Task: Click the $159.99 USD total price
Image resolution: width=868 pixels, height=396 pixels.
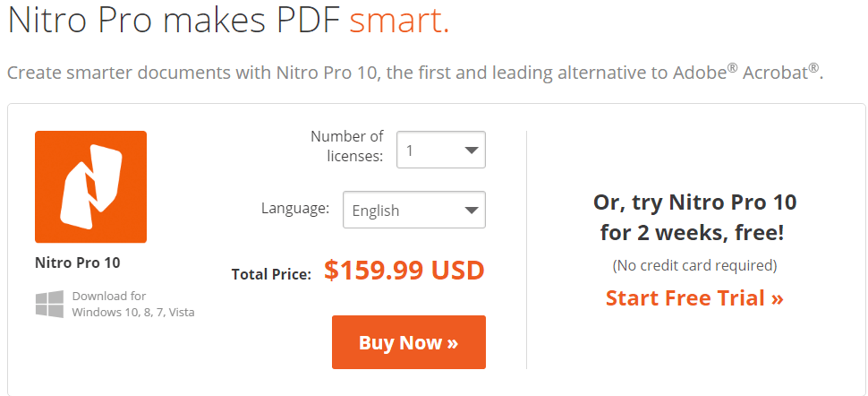Action: [404, 270]
